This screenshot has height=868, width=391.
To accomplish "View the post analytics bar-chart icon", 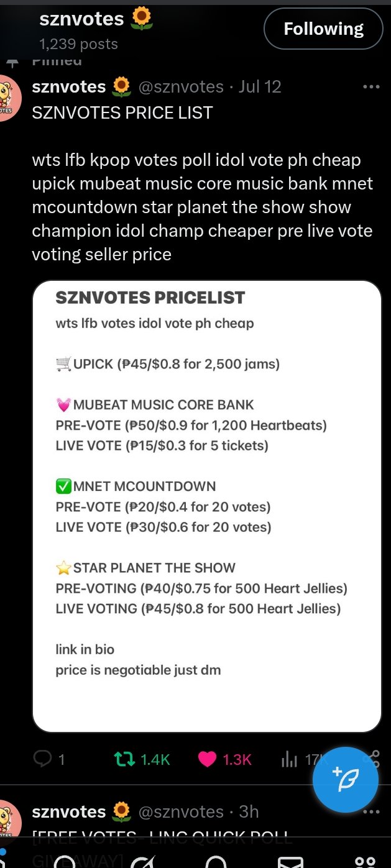I will pyautogui.click(x=290, y=759).
